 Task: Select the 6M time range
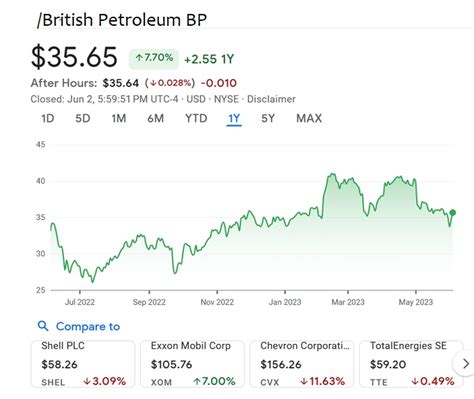click(x=155, y=118)
